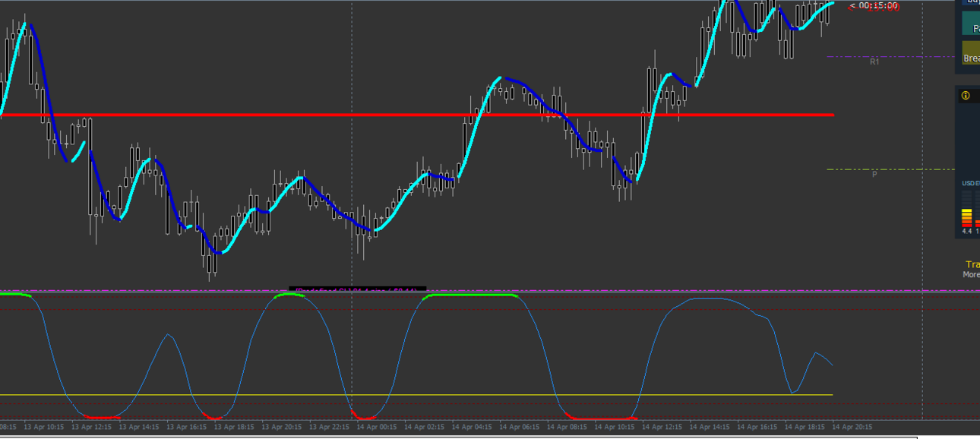The image size is (980, 439).
Task: Click the 14 Apr 18:15 time axis label
Action: (804, 427)
